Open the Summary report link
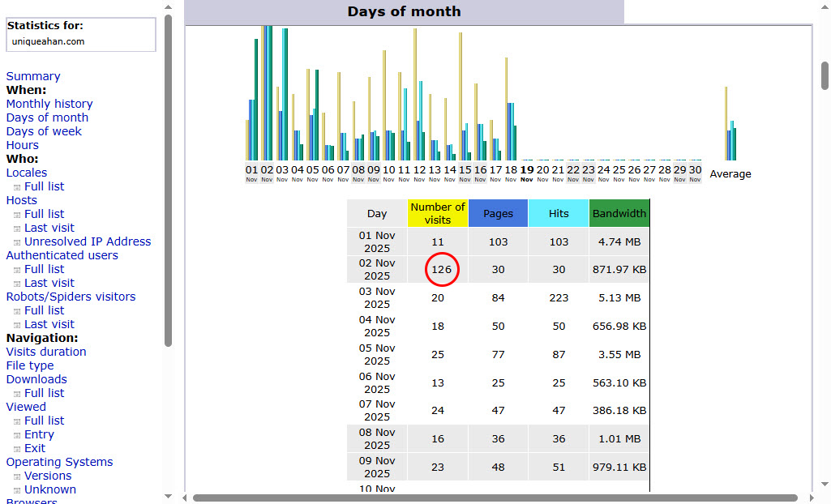This screenshot has width=831, height=504. 33,76
